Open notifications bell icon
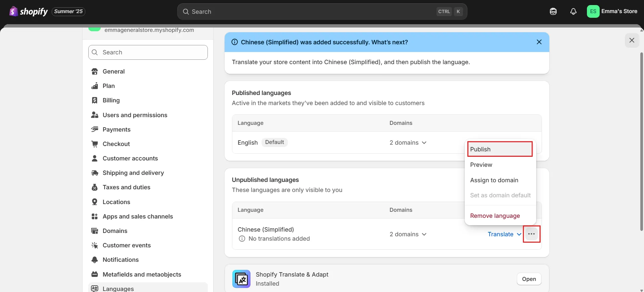Image resolution: width=644 pixels, height=292 pixels. tap(573, 11)
